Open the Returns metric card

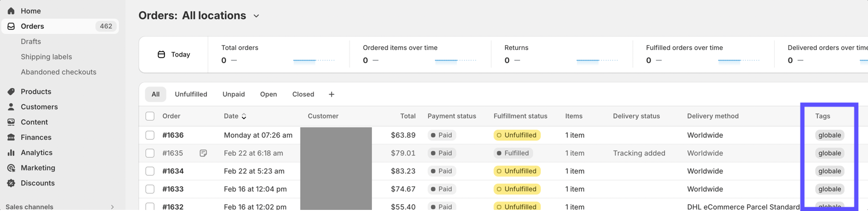(561, 54)
